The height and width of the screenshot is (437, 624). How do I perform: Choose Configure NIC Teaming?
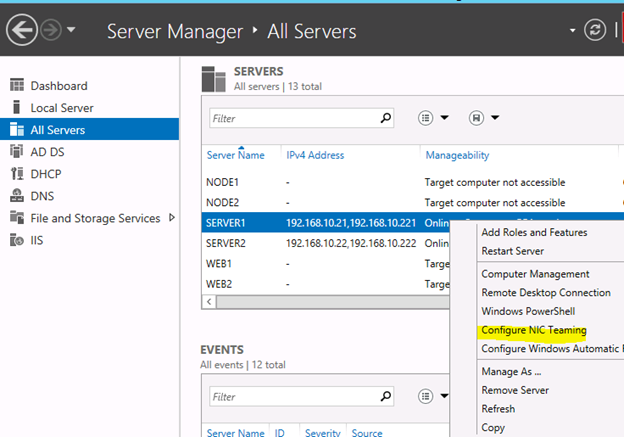click(534, 330)
